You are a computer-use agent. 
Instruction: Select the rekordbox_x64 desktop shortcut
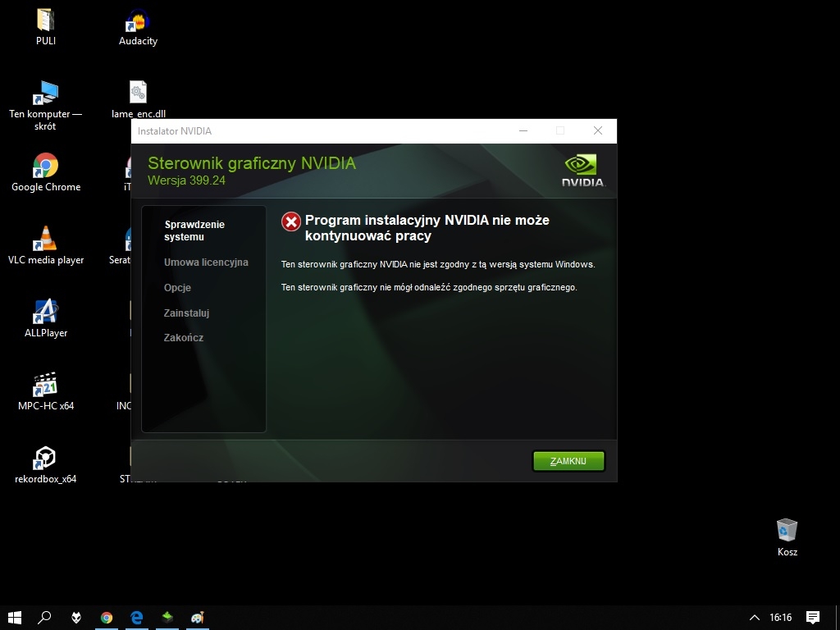[x=46, y=464]
